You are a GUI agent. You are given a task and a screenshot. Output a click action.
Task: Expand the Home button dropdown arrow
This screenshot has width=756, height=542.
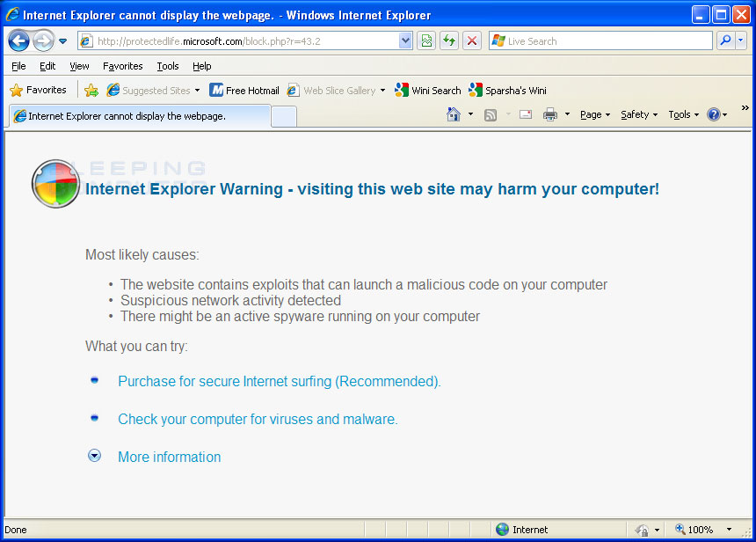(470, 114)
